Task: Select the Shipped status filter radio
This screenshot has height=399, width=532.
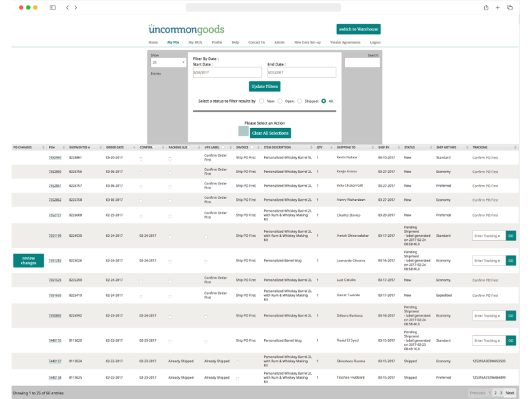Action: [x=299, y=101]
